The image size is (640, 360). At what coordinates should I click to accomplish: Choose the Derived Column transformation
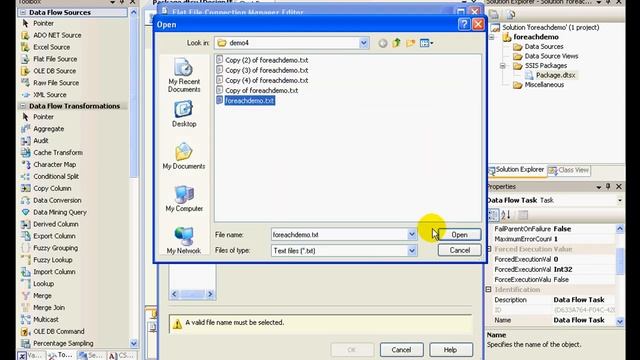pos(56,224)
